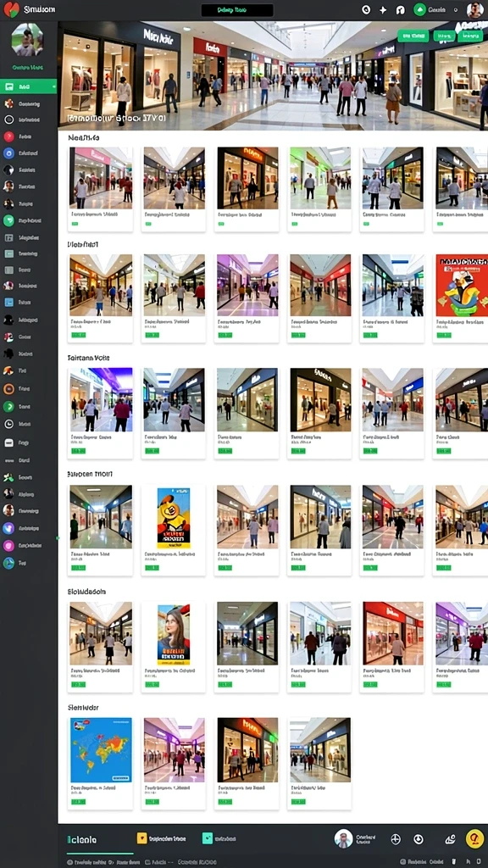Open the user avatar at top-right corner

tap(474, 10)
